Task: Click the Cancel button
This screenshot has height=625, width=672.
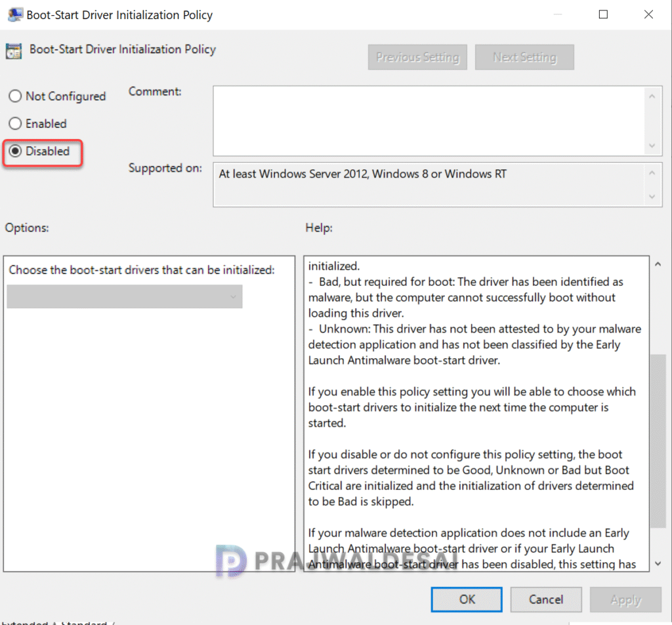Action: coord(545,599)
